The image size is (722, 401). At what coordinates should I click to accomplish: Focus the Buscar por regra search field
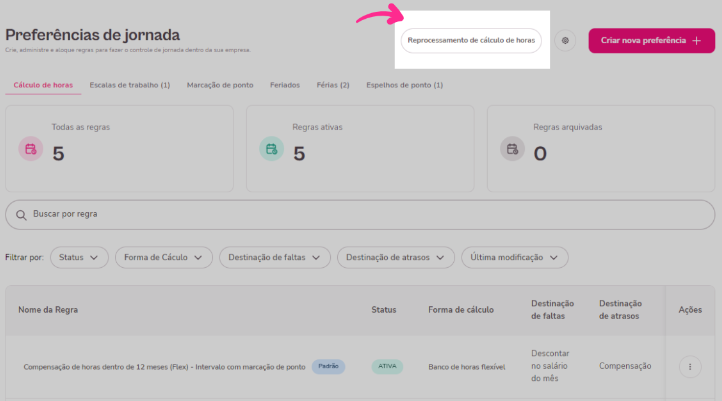tap(360, 215)
